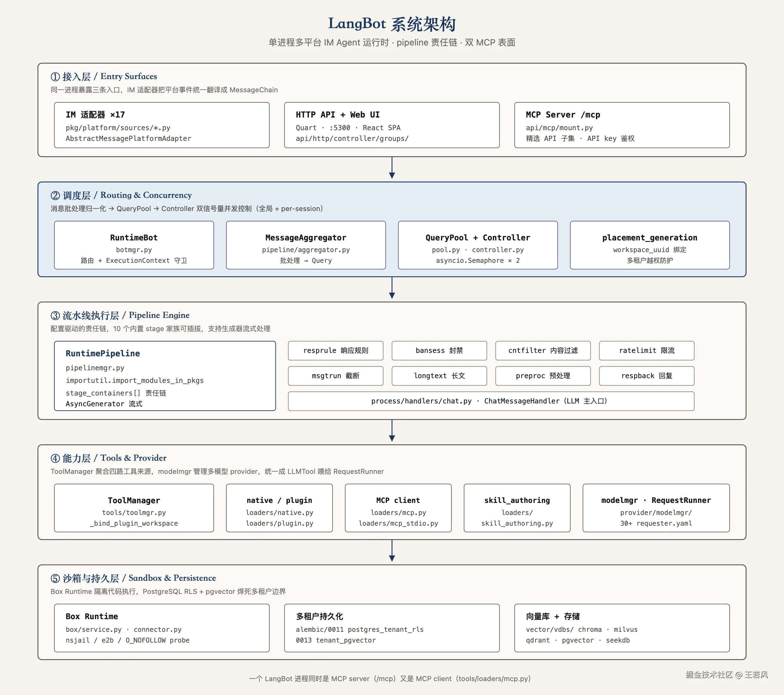
Task: Click the "ratelimit 限流" stage box
Action: [647, 350]
